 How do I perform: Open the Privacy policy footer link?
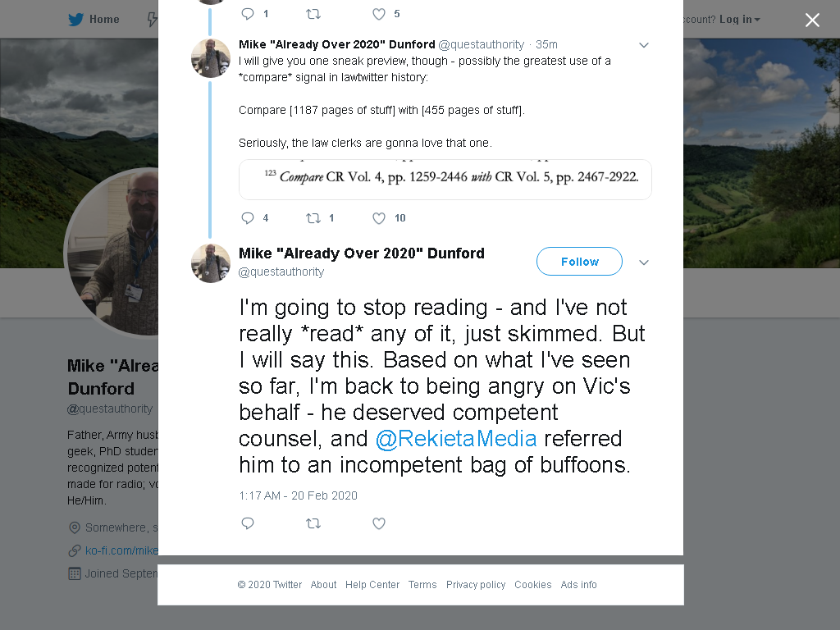tap(476, 584)
